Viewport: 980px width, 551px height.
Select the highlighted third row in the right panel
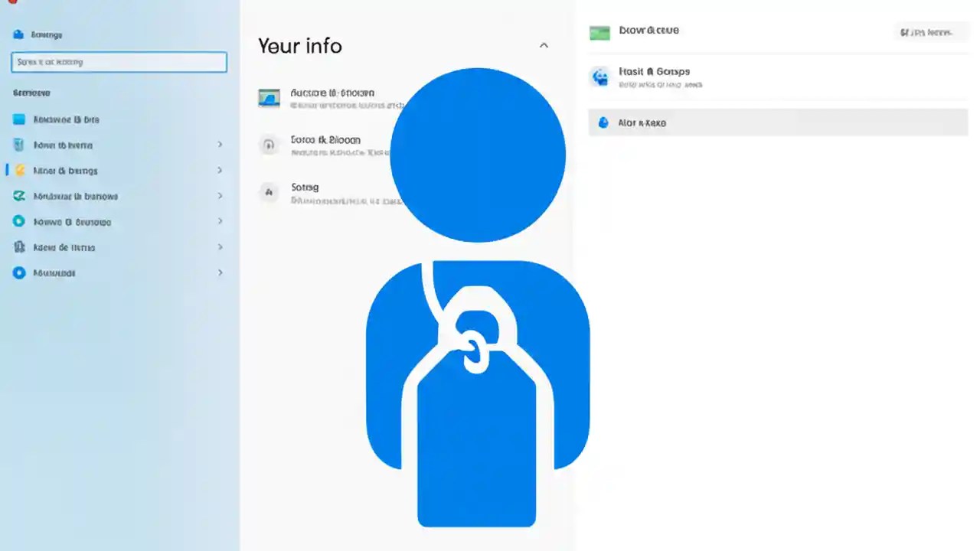(x=777, y=122)
